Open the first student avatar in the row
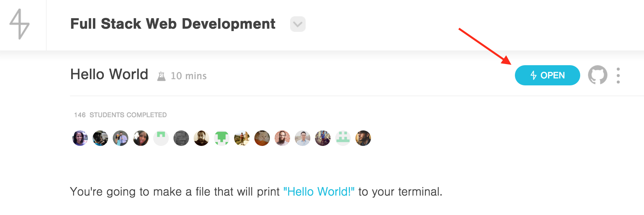 80,138
